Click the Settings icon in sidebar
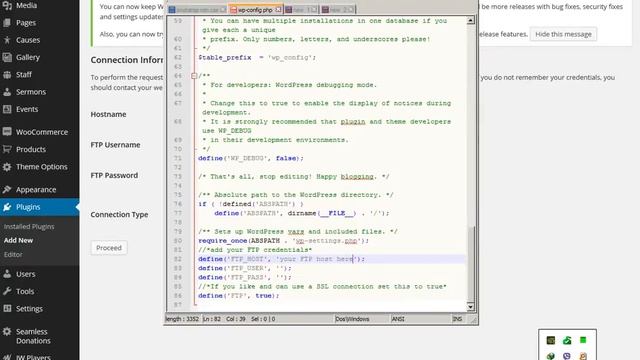 (7, 309)
